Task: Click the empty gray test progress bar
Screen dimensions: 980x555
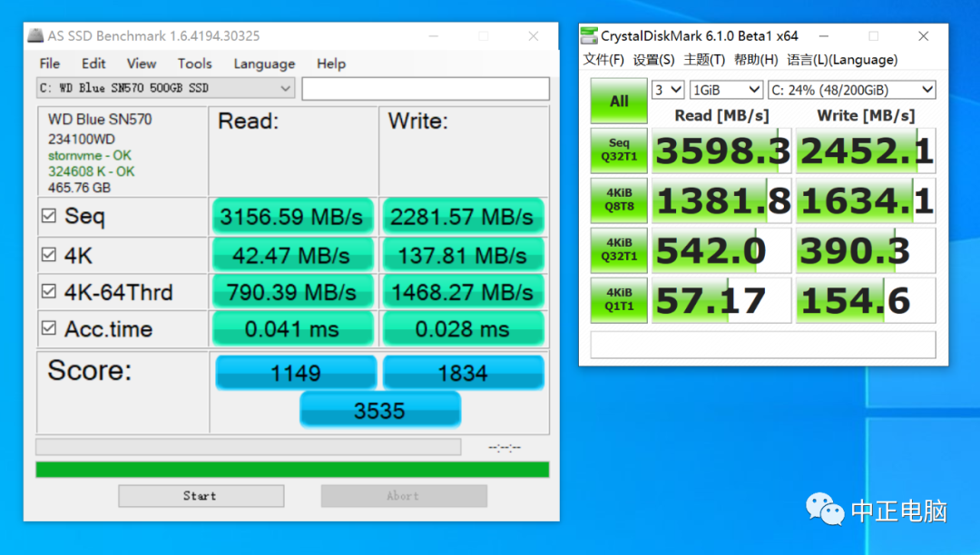Action: 249,446
